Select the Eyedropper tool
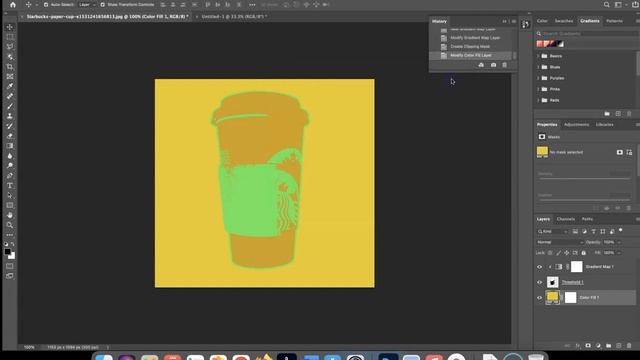This screenshot has height=360, width=640. click(10, 86)
